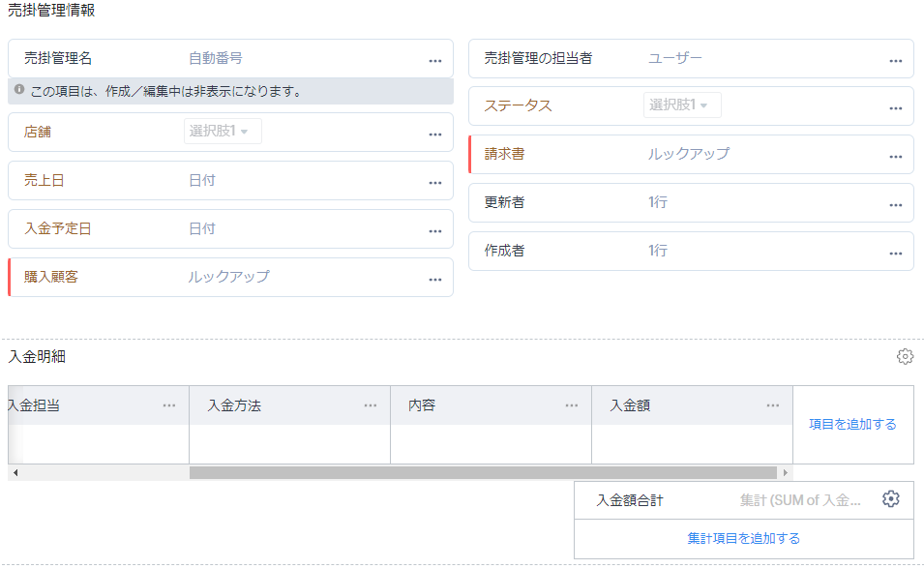Open options menu for 更新者 field

(896, 205)
